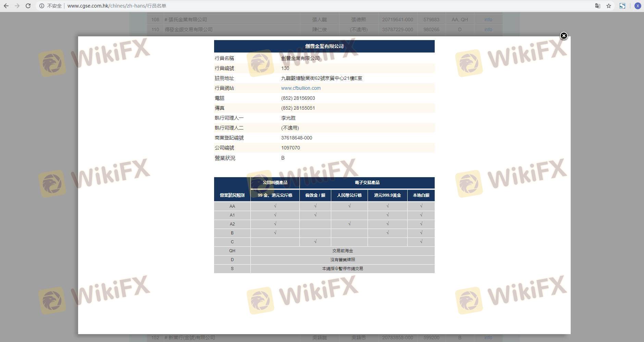Click the 倫敦金 / 銀 column header
Screen dimensions: 644x342
pos(315,195)
